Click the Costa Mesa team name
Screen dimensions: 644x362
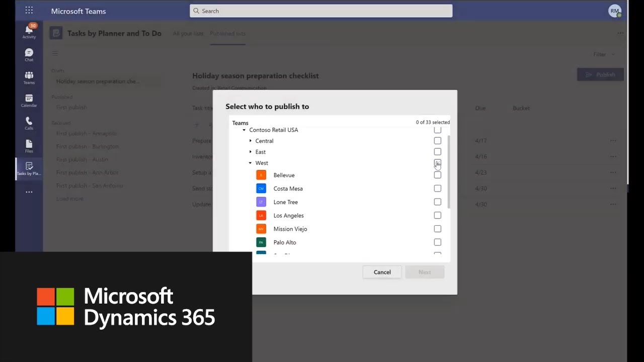[288, 189]
